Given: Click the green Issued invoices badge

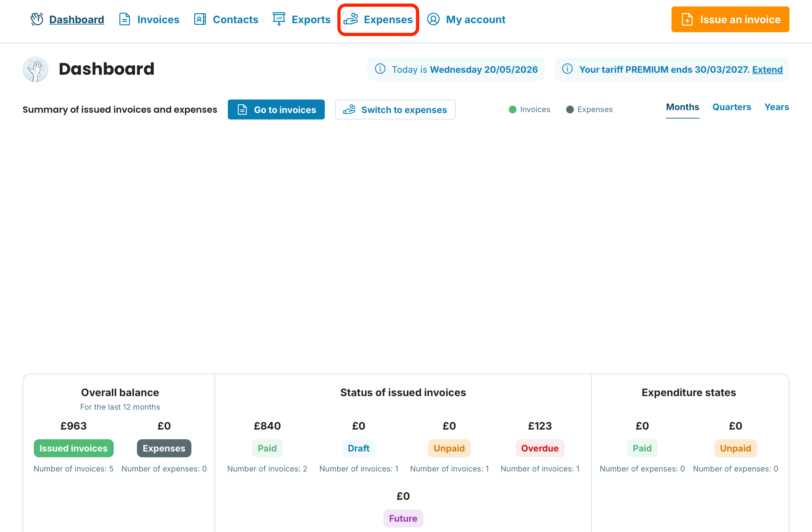Looking at the screenshot, I should [x=73, y=448].
